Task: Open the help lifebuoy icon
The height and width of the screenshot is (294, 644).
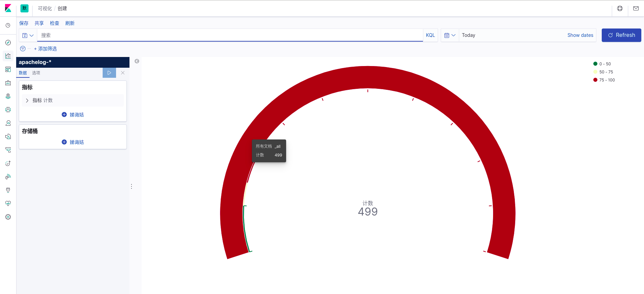Action: coord(620,8)
